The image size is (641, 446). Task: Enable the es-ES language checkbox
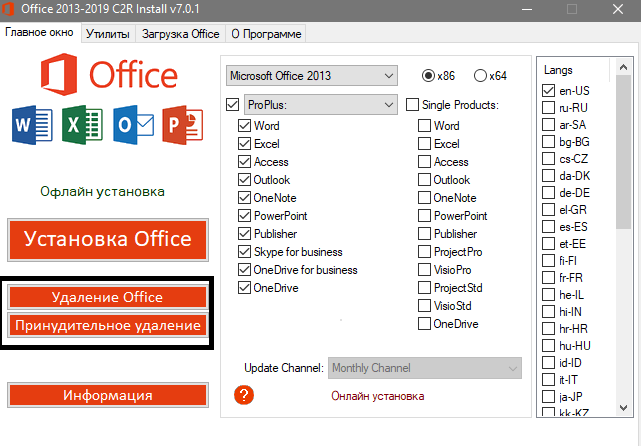pyautogui.click(x=548, y=226)
